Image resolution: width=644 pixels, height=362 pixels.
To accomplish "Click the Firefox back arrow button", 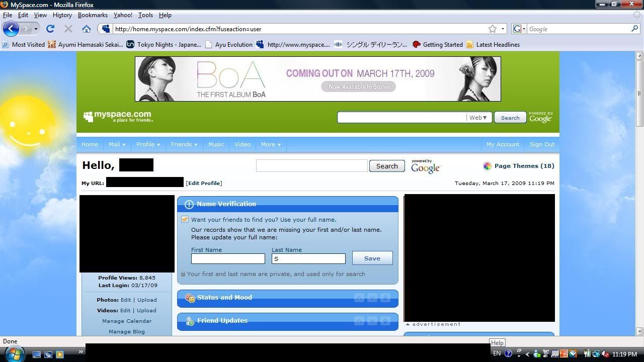I will click(x=11, y=29).
